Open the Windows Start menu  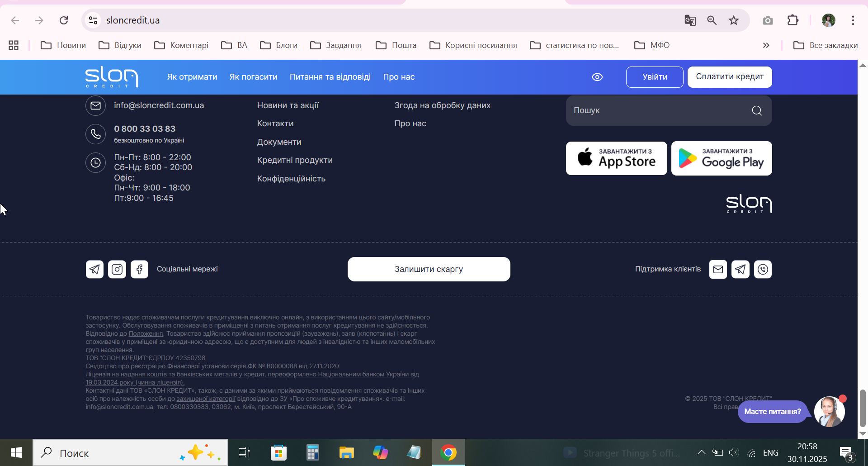[16, 452]
